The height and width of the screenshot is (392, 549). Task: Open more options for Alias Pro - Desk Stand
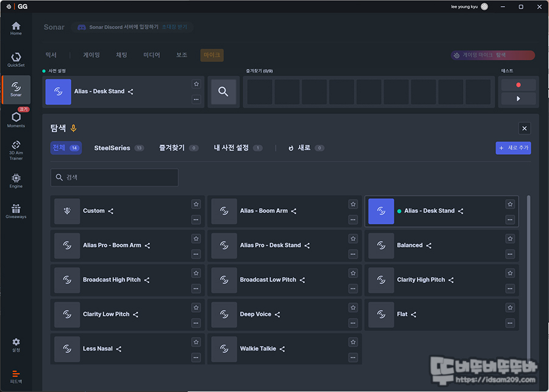(353, 254)
